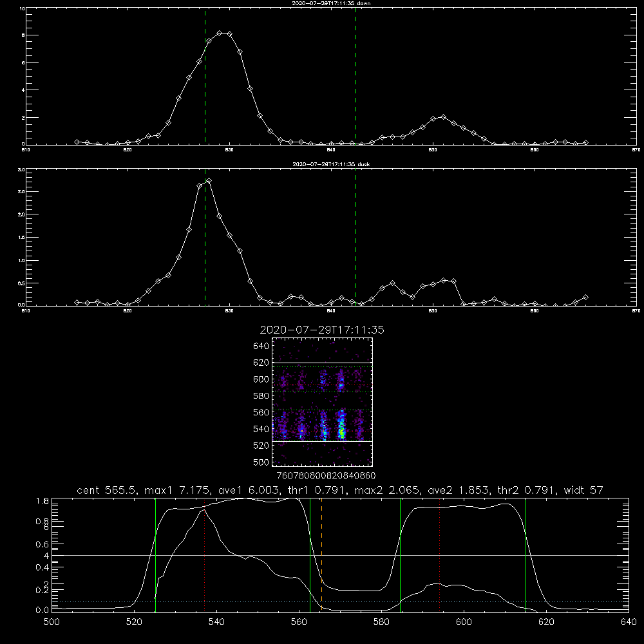Click the heatmap x-axis label '760780800820840860'

pos(327,476)
